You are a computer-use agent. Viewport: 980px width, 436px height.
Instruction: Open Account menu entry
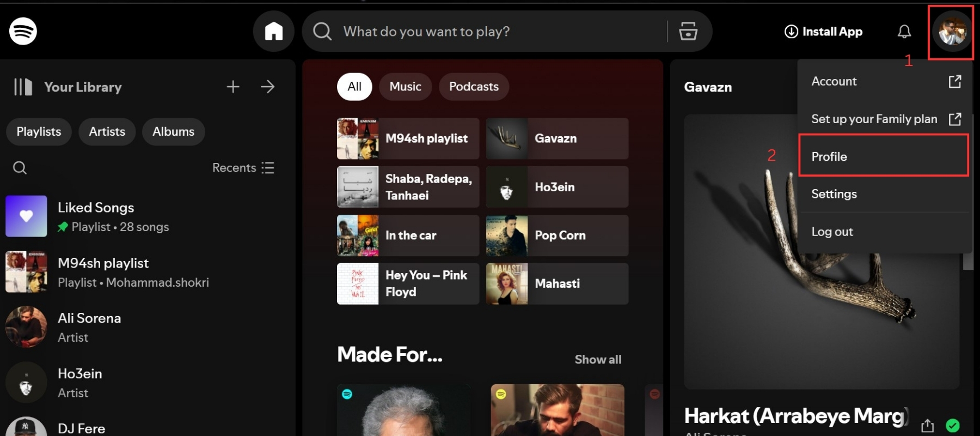point(885,81)
